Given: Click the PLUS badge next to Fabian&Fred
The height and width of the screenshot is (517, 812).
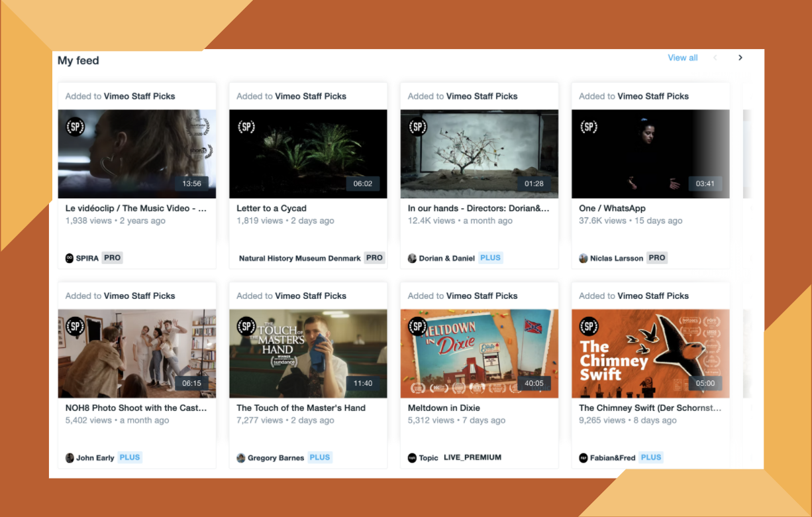Looking at the screenshot, I should pos(651,457).
